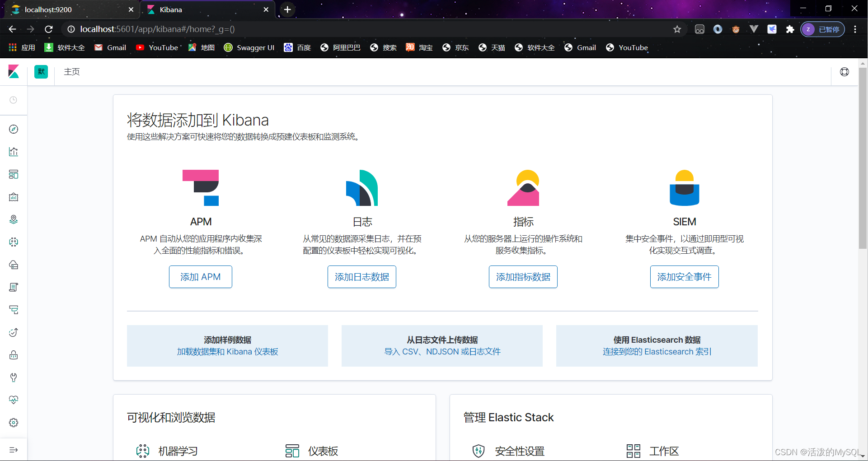Image resolution: width=868 pixels, height=461 pixels.
Task: Click the 添加 APM button
Action: click(201, 277)
